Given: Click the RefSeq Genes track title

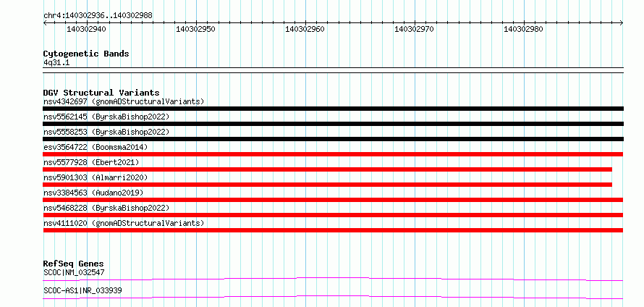Looking at the screenshot, I should (74, 264).
